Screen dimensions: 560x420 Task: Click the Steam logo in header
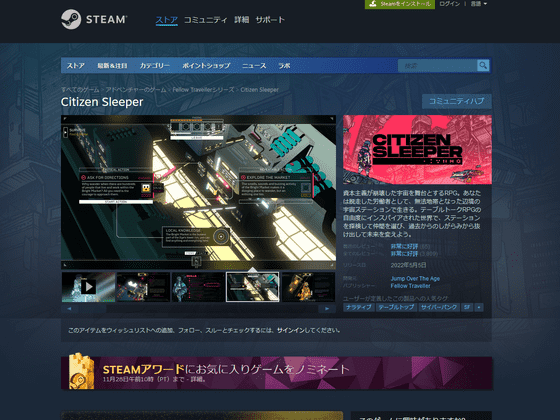94,19
